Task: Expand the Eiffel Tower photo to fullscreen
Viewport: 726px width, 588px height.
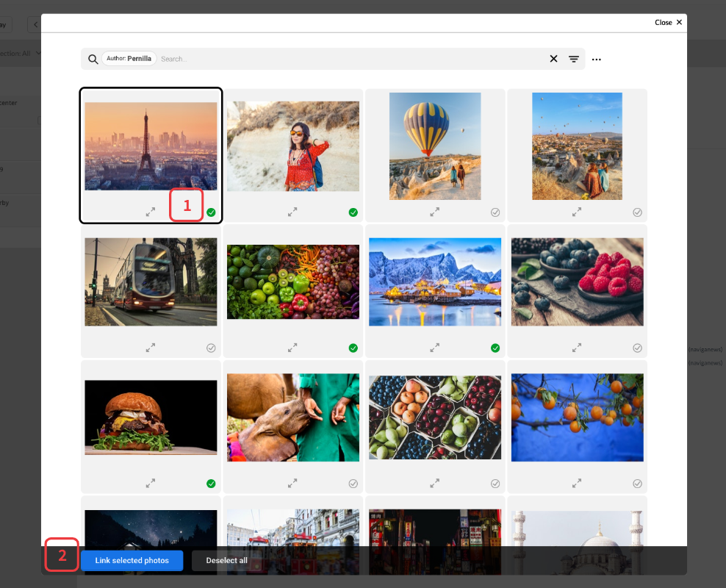Action: pos(151,212)
